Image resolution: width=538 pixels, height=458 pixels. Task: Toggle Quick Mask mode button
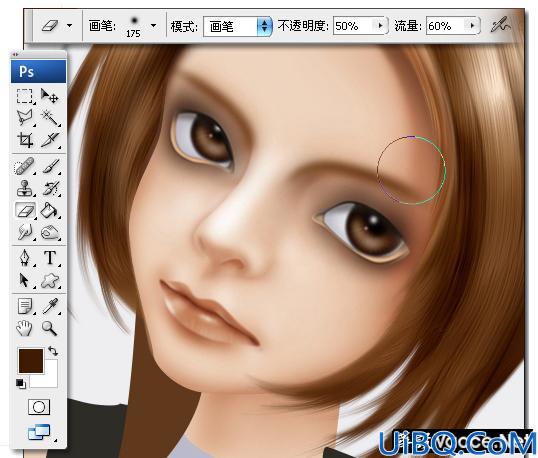(x=39, y=407)
